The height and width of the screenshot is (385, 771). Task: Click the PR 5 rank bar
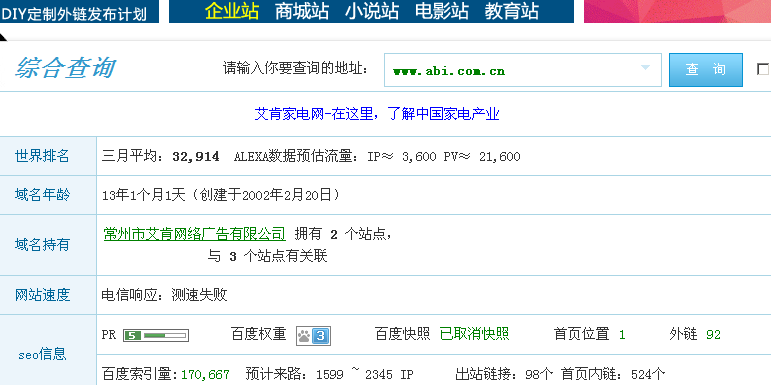coord(156,336)
